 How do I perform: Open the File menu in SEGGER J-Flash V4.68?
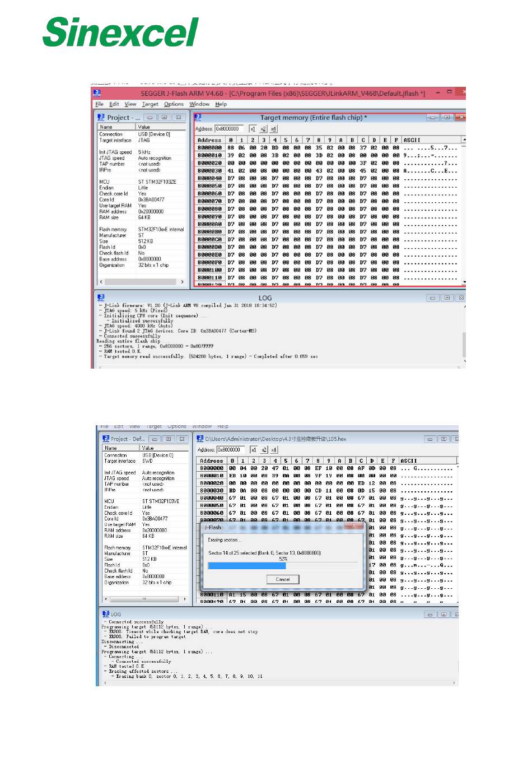click(99, 104)
